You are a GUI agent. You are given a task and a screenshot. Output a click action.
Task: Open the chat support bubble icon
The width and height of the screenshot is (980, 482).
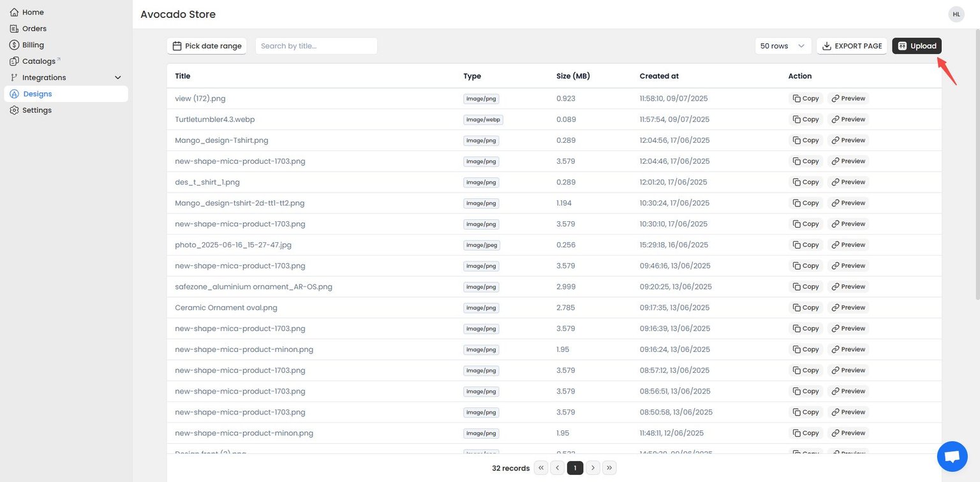[952, 456]
